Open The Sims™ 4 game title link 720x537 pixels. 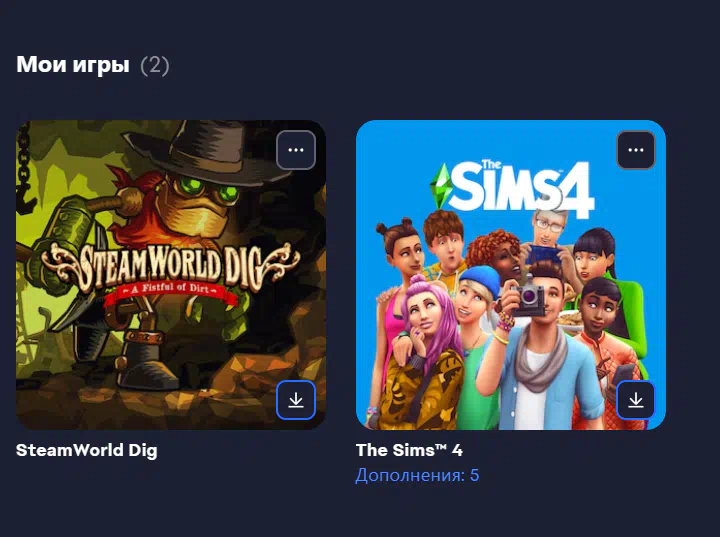(409, 450)
